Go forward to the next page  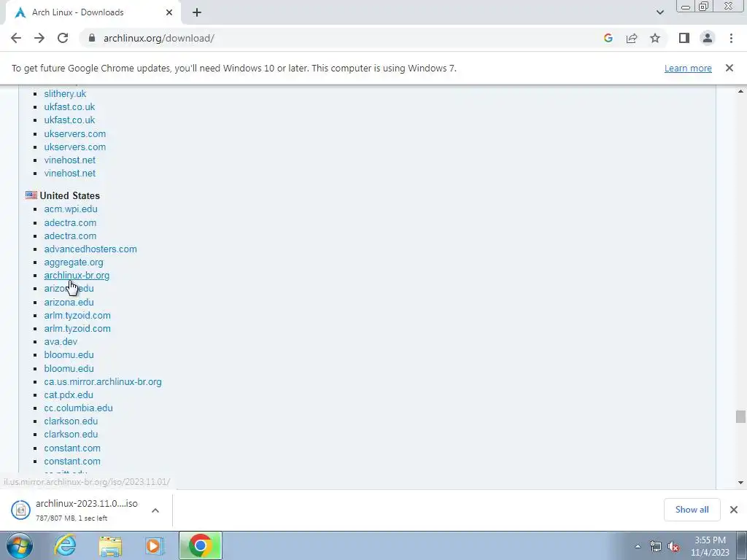(39, 38)
